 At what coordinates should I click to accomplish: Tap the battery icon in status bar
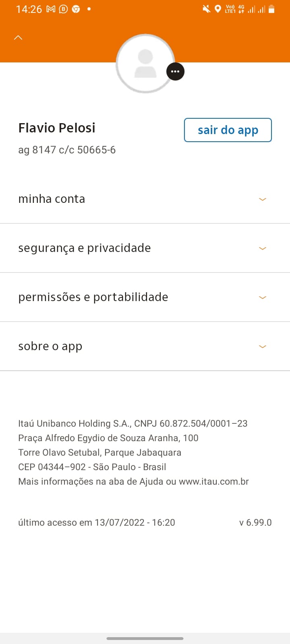[271, 9]
